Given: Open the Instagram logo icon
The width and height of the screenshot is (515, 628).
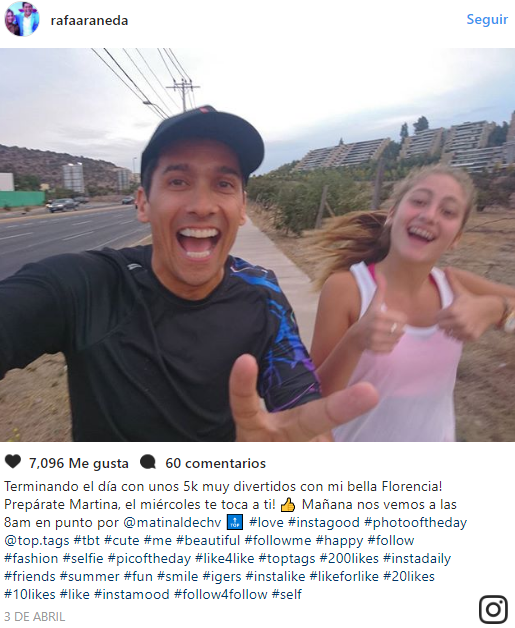Looking at the screenshot, I should coord(493,609).
